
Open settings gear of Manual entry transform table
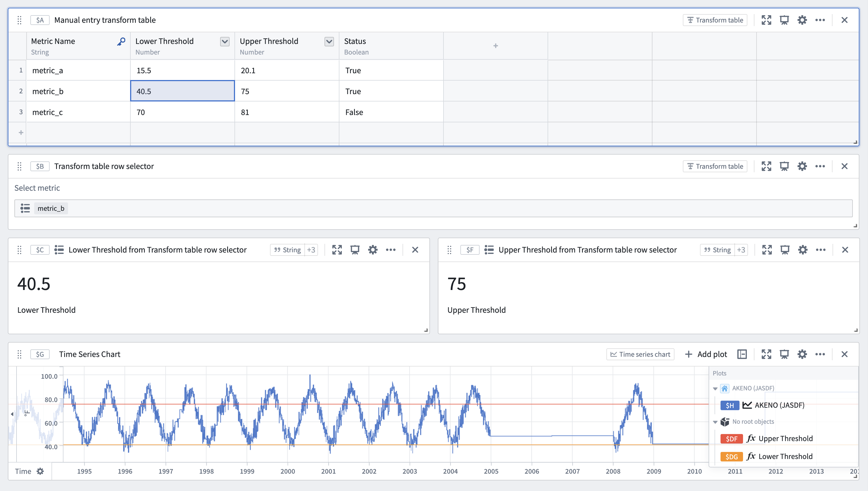coord(802,20)
